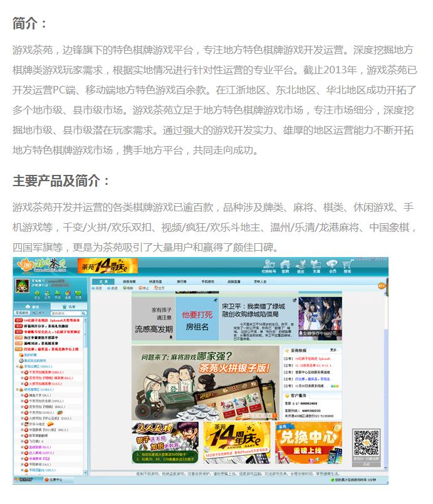Click the user avatar picture
This screenshot has height=504, width=433.
click(23, 286)
